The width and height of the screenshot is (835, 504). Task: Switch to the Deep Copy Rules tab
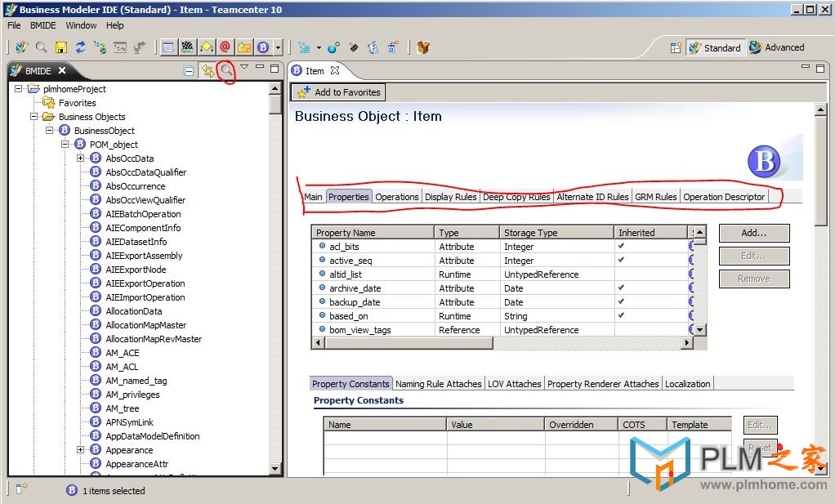coord(516,196)
